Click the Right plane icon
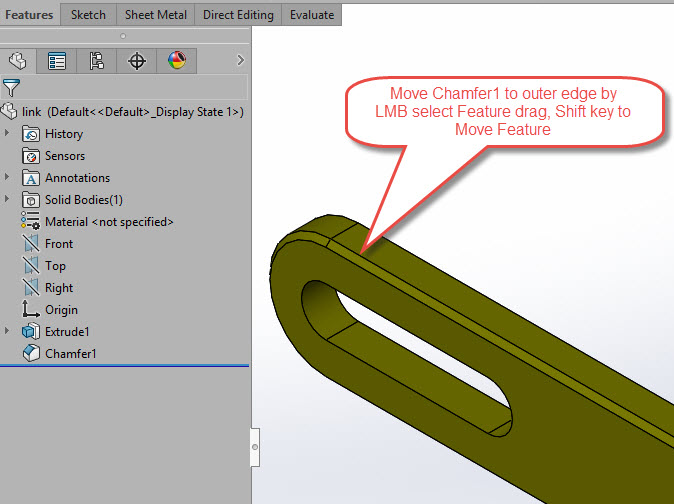Screen dimensions: 674x504 click(x=31, y=287)
